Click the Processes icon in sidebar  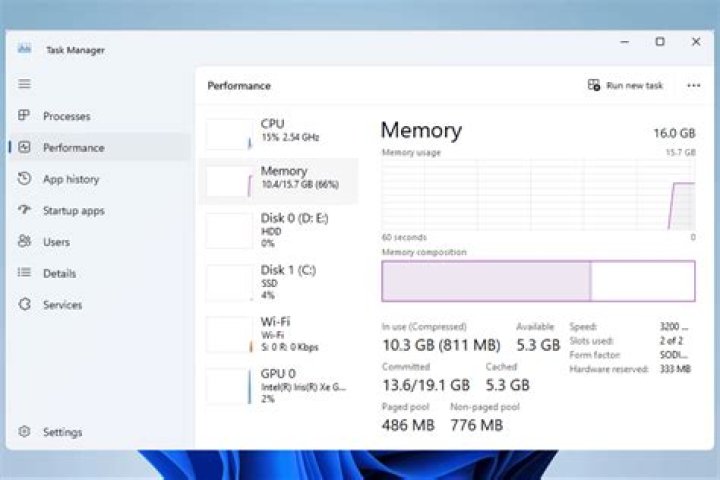(x=24, y=116)
